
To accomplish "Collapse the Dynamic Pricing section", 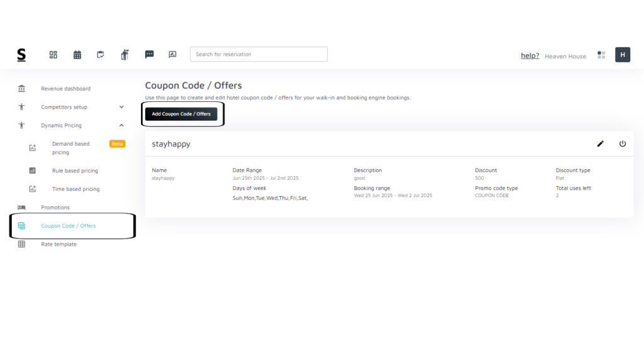I will coord(121,125).
